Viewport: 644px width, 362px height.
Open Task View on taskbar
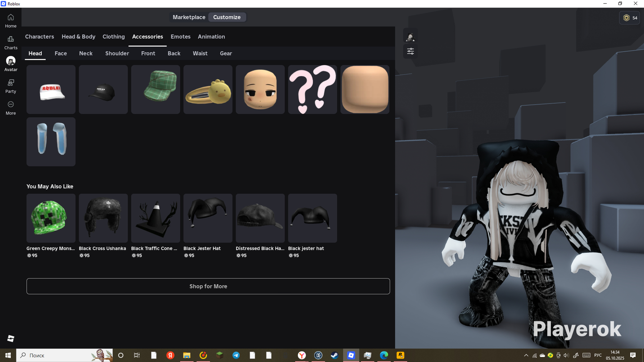[x=137, y=355]
